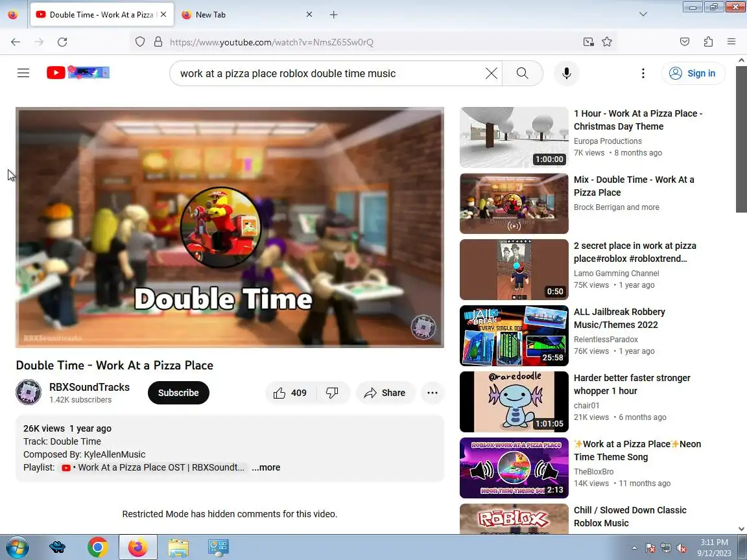Like the video with thumbs up

click(290, 393)
